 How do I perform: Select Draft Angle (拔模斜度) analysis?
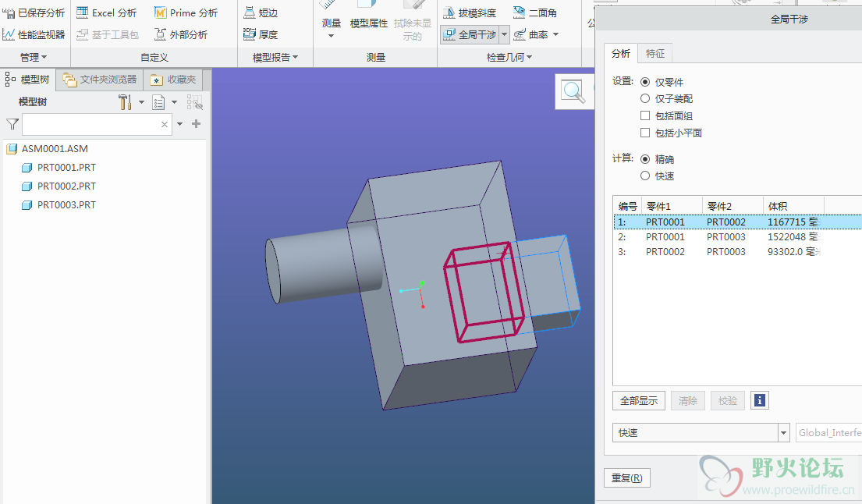tap(470, 12)
